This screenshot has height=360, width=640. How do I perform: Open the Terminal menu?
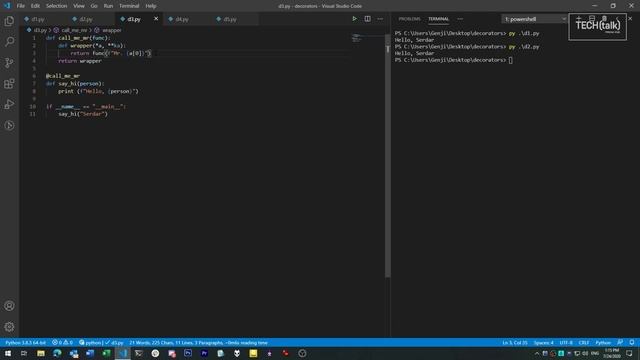pos(129,6)
